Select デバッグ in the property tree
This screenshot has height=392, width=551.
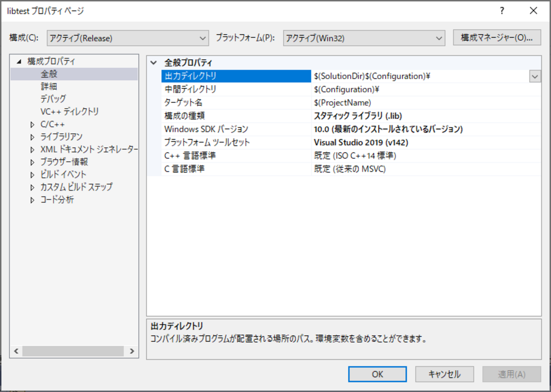(53, 99)
